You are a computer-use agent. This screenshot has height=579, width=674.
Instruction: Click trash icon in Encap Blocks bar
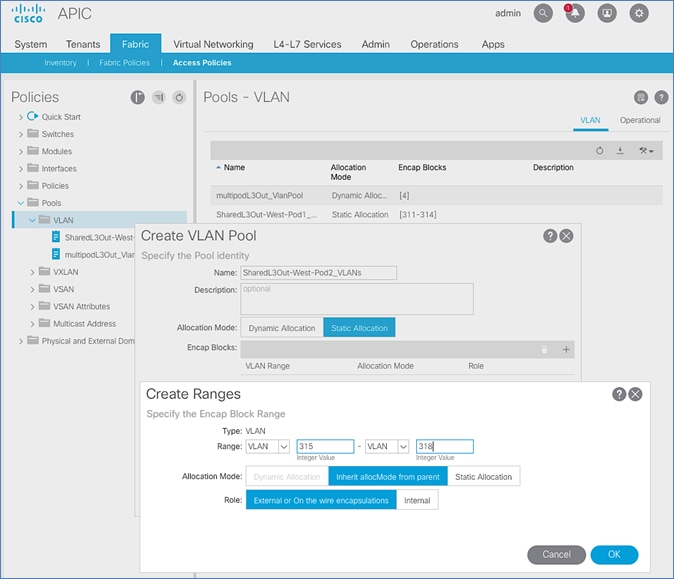point(544,349)
